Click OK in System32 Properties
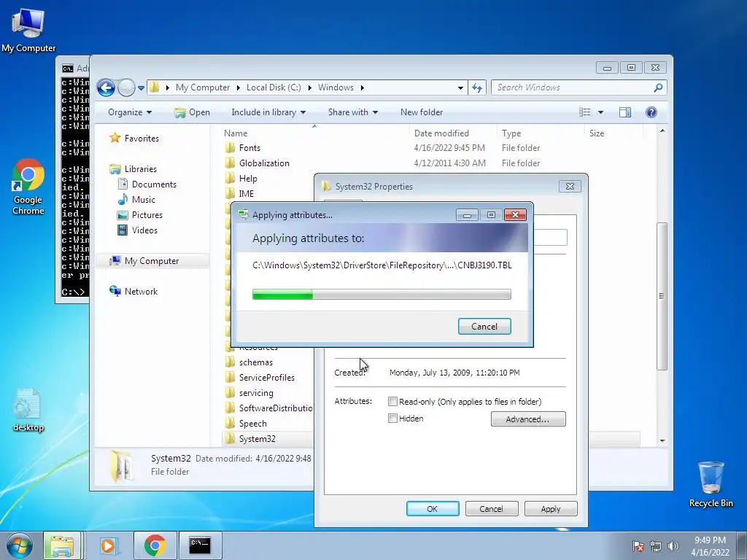 pos(433,509)
